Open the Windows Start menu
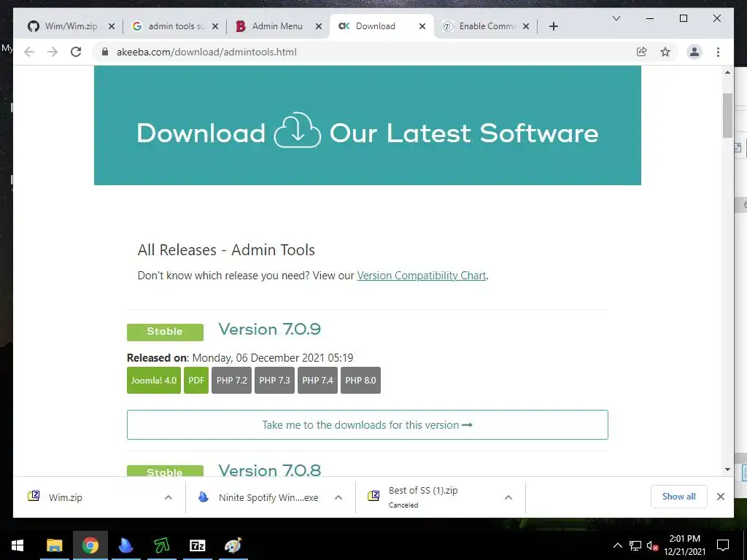Image resolution: width=747 pixels, height=560 pixels. (x=18, y=545)
